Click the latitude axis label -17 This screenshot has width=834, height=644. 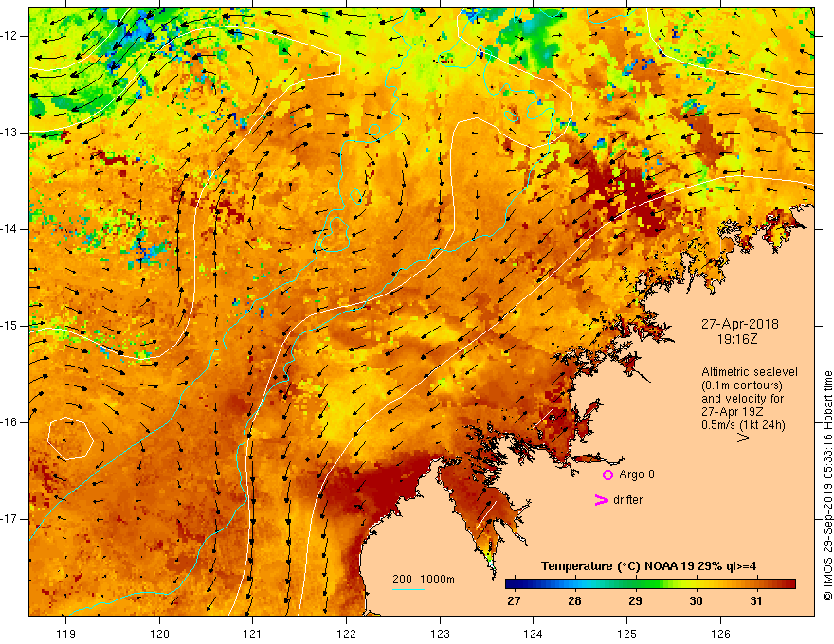coord(10,519)
